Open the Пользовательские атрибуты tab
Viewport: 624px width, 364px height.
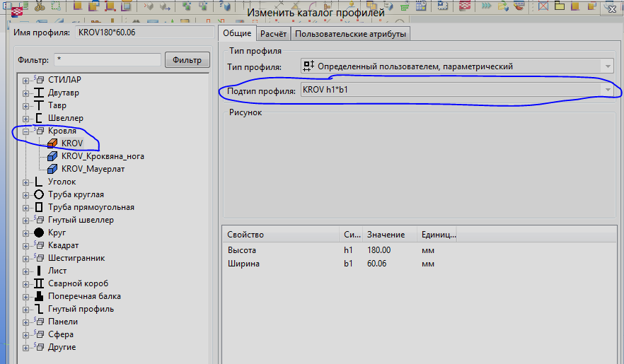tap(351, 34)
